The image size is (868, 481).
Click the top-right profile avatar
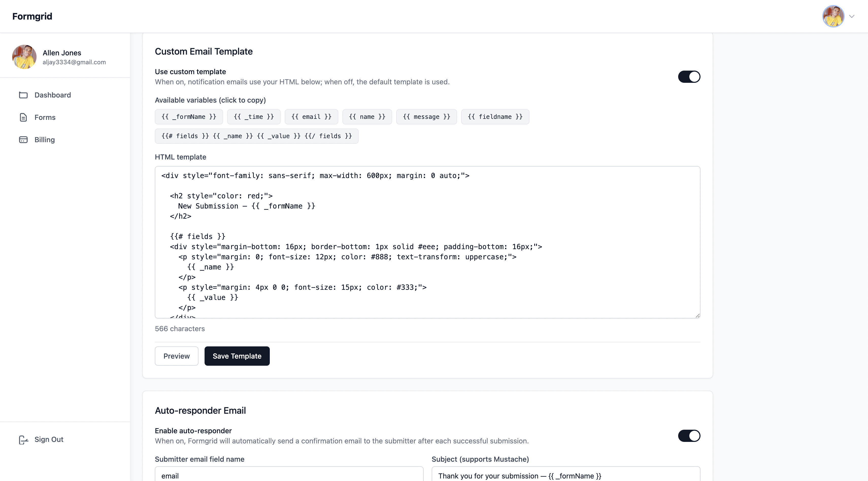coord(833,16)
